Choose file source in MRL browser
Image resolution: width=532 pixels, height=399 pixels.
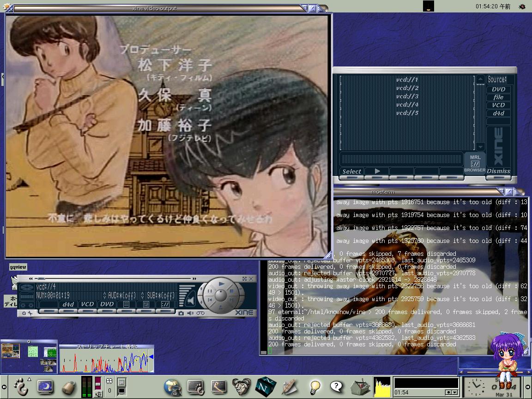pos(498,97)
